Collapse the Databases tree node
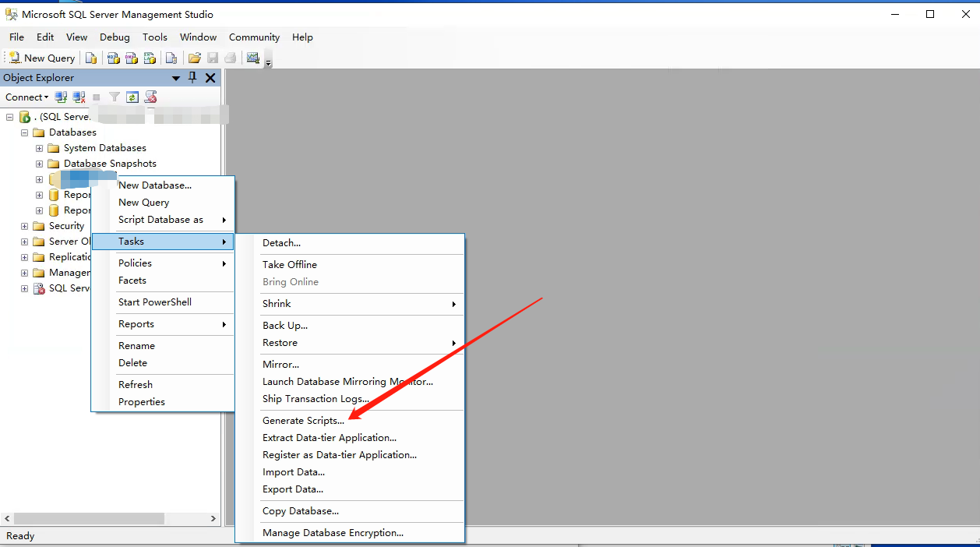This screenshot has width=980, height=547. (x=23, y=132)
